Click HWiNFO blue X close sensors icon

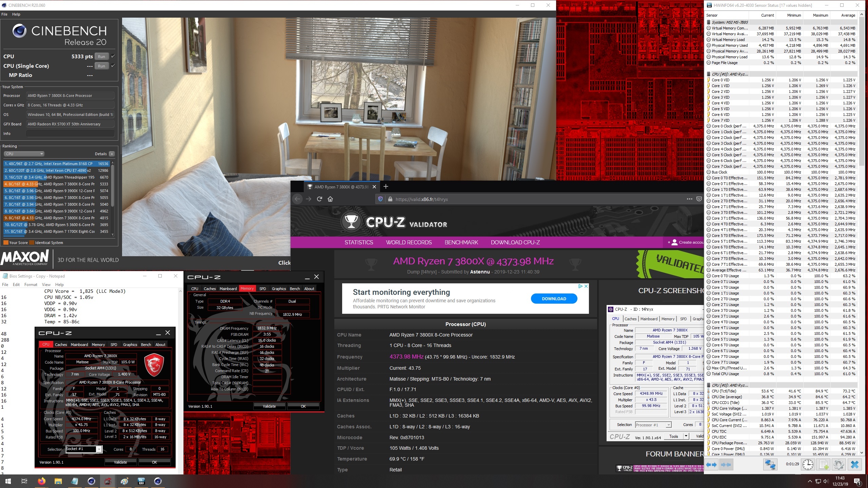click(854, 464)
